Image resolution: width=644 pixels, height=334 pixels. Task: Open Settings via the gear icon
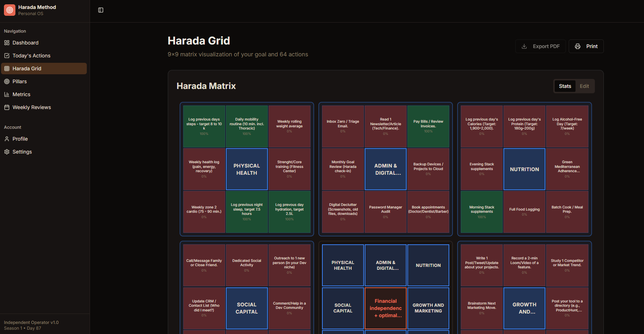[6, 151]
